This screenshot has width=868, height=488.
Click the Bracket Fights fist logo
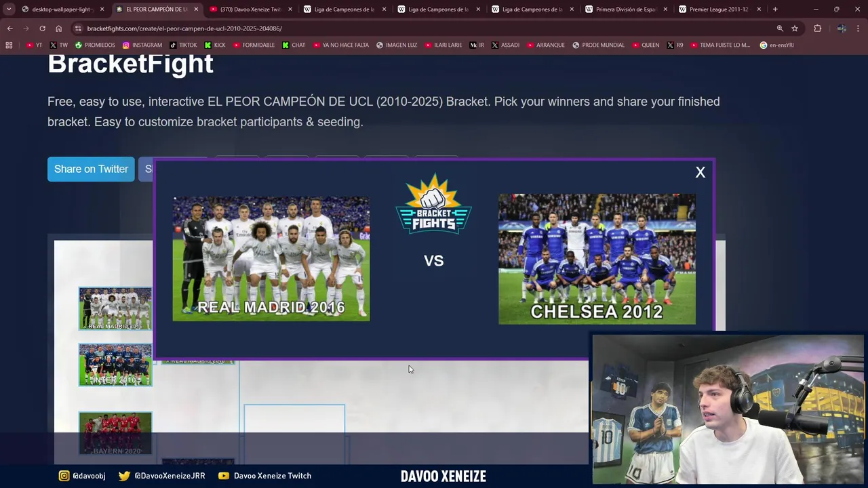point(434,204)
